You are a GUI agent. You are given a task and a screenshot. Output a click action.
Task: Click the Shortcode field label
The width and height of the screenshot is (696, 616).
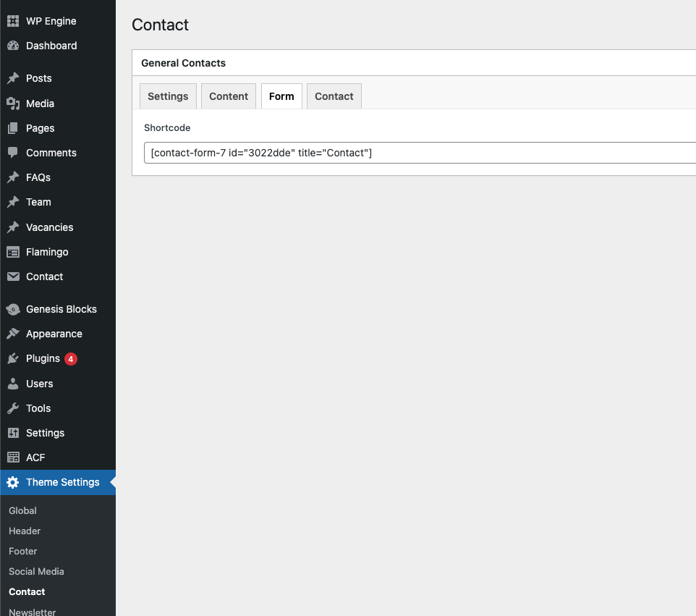click(x=167, y=128)
